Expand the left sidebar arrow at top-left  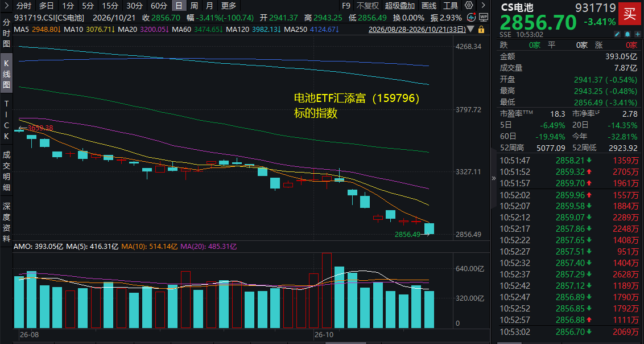pos(6,6)
